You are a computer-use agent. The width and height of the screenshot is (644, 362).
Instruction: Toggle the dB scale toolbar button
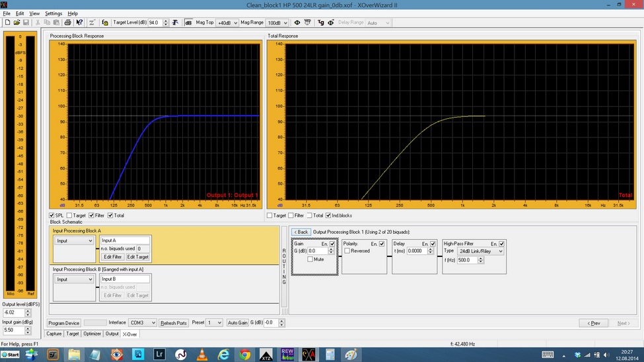[x=188, y=22]
